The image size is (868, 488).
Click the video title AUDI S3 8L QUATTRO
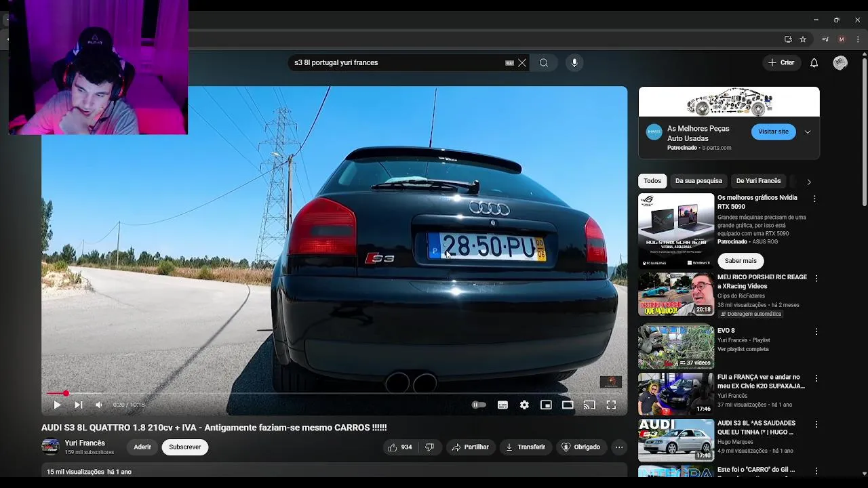coord(214,428)
